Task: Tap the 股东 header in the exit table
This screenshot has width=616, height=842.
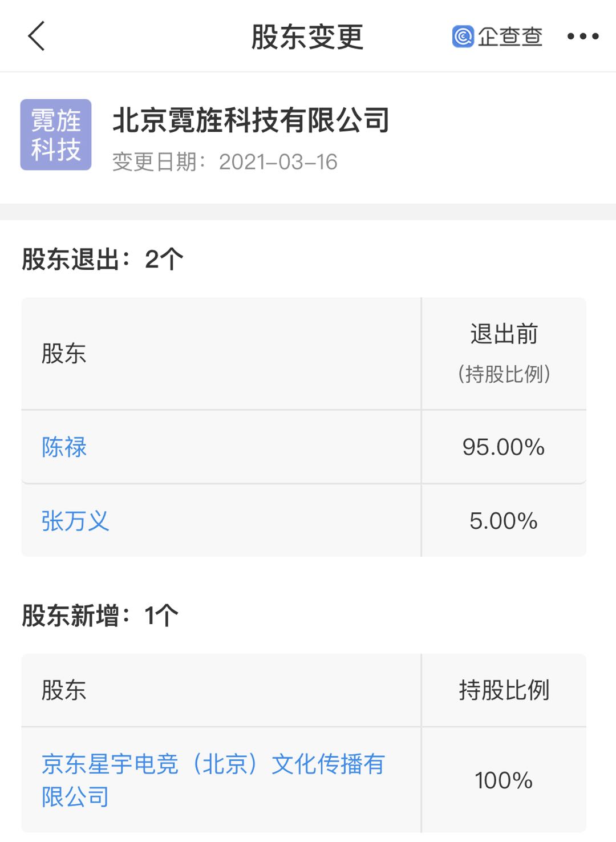Action: tap(64, 353)
